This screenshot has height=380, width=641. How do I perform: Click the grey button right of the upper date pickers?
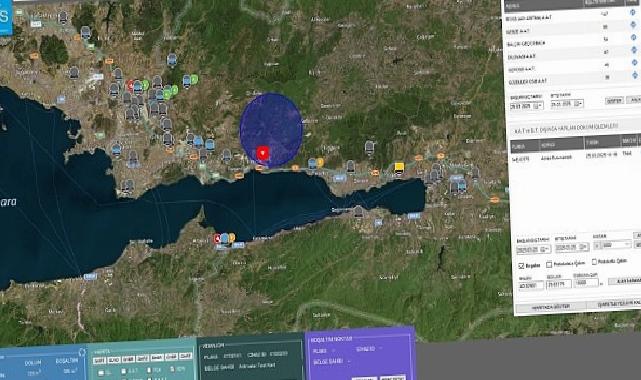point(614,101)
